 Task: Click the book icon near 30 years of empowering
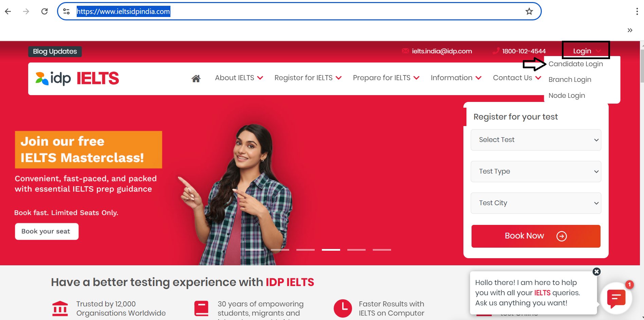pos(201,308)
